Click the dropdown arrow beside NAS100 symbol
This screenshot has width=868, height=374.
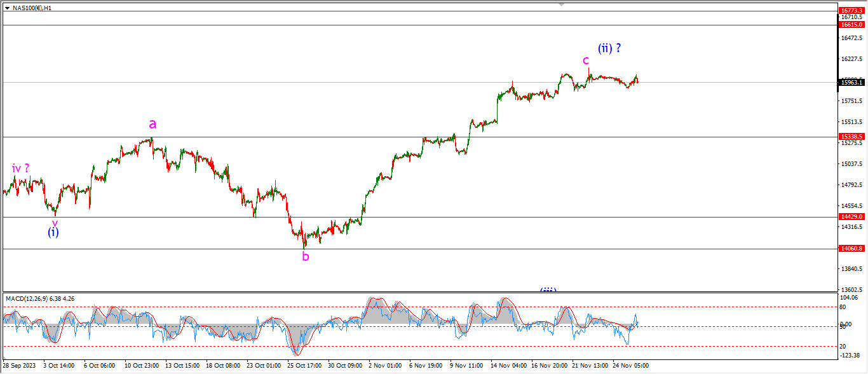point(7,8)
